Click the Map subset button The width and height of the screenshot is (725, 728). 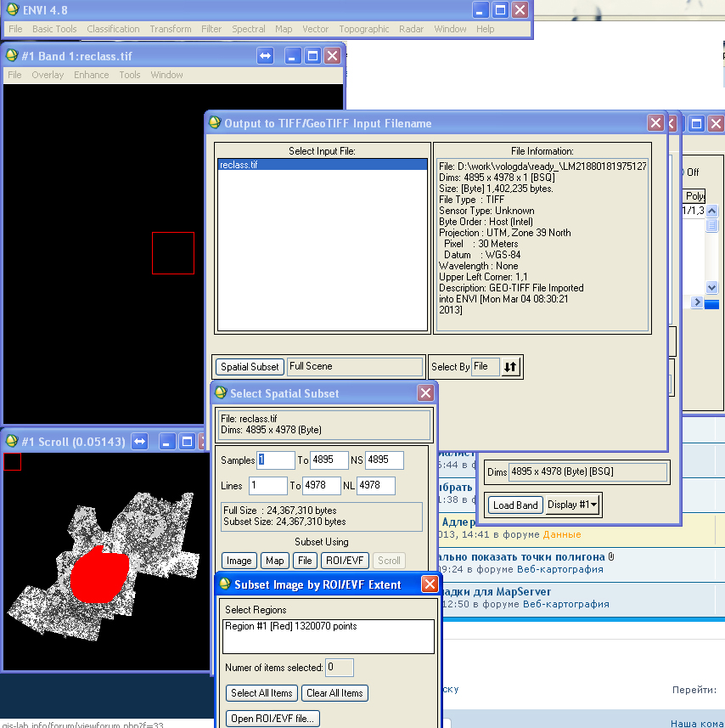tap(274, 561)
